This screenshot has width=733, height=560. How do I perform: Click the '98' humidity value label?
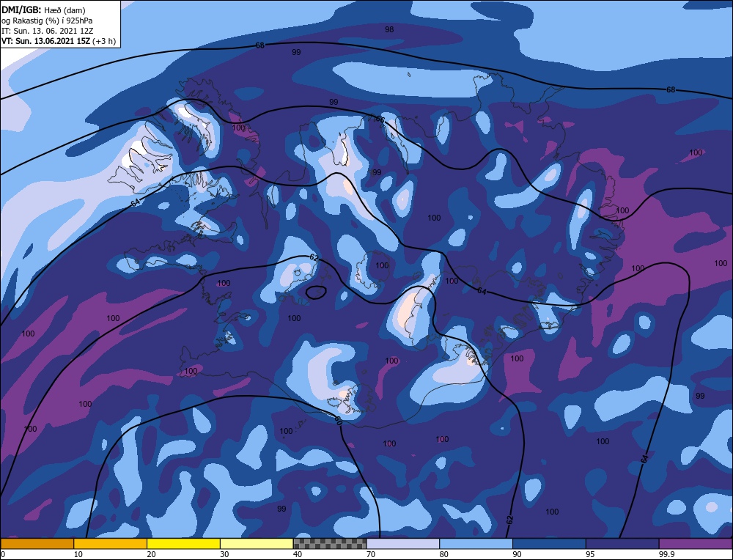point(389,29)
